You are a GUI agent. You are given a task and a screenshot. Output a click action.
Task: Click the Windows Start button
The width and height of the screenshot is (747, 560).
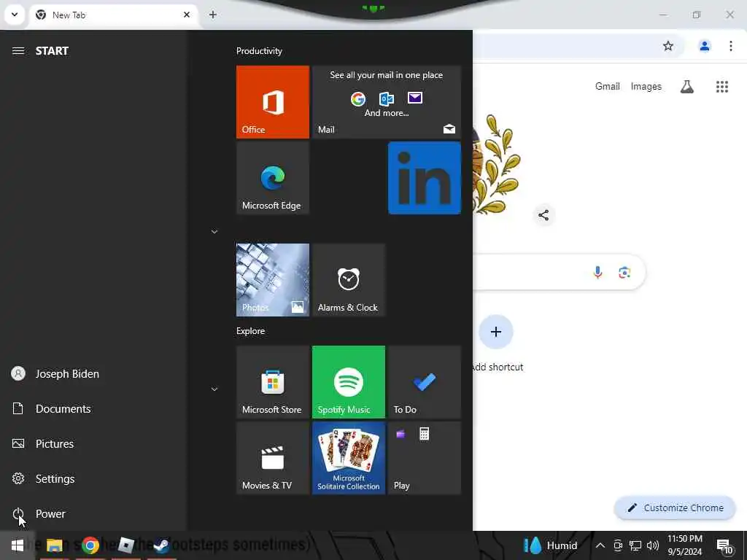[x=18, y=545]
